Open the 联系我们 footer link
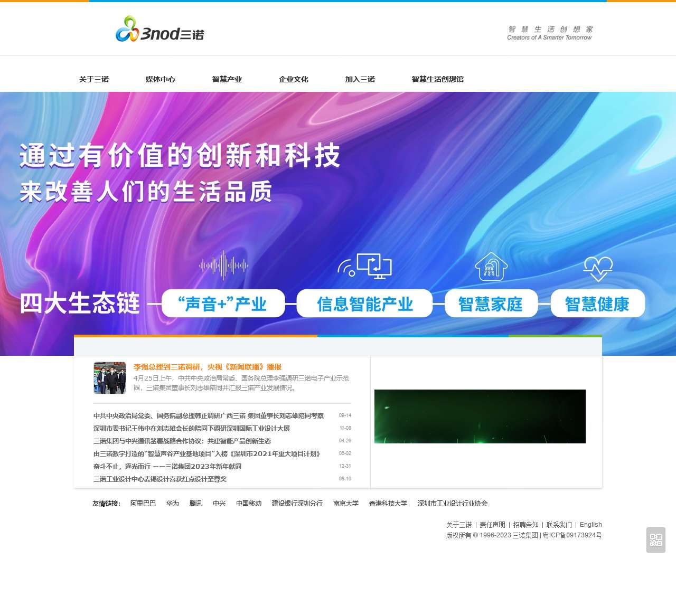The image size is (676, 616). tap(559, 525)
